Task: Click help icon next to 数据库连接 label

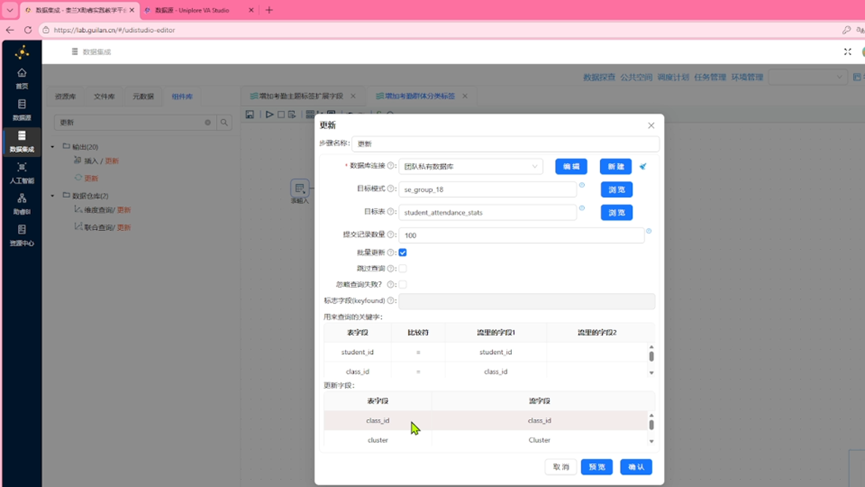Action: pyautogui.click(x=391, y=165)
